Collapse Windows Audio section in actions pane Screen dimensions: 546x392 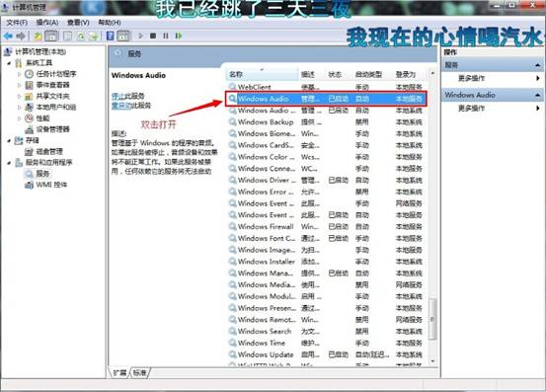(537, 95)
